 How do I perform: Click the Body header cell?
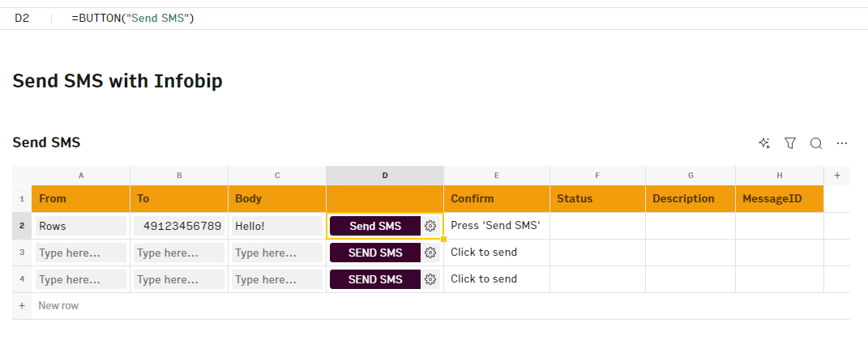(x=277, y=198)
